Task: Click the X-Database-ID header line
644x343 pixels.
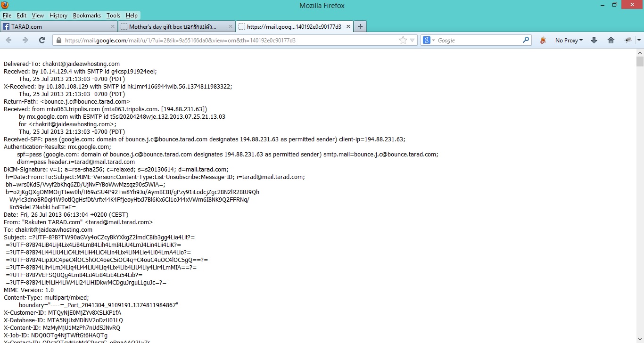Action: click(x=63, y=320)
